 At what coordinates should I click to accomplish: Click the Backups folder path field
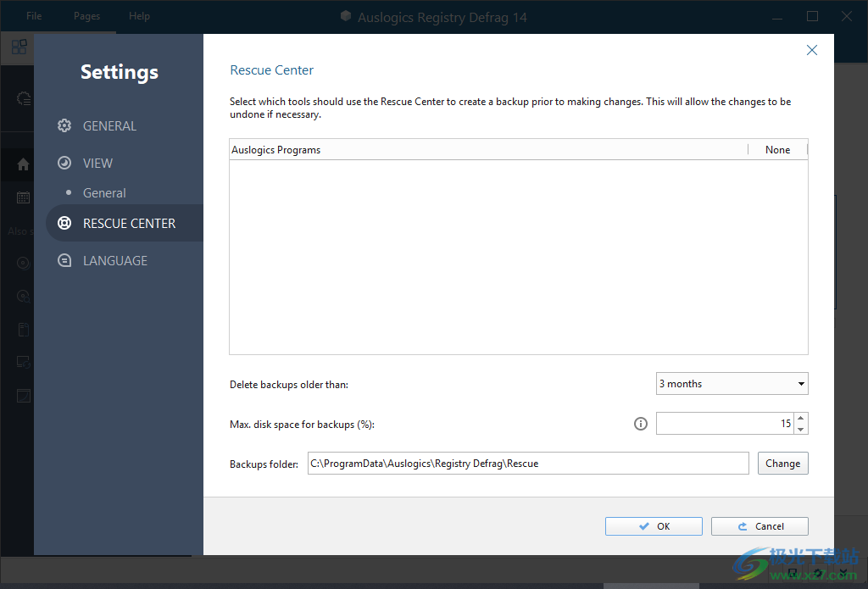coord(528,464)
